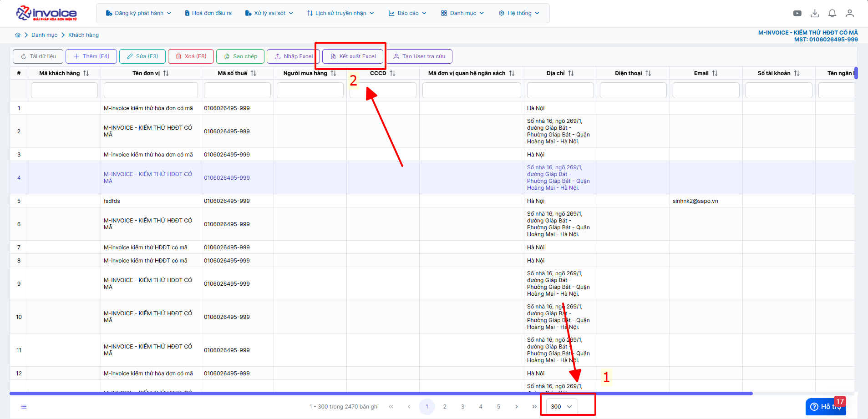Open the Hoá đơn đầu ra menu item
The width and height of the screenshot is (868, 419).
(208, 13)
